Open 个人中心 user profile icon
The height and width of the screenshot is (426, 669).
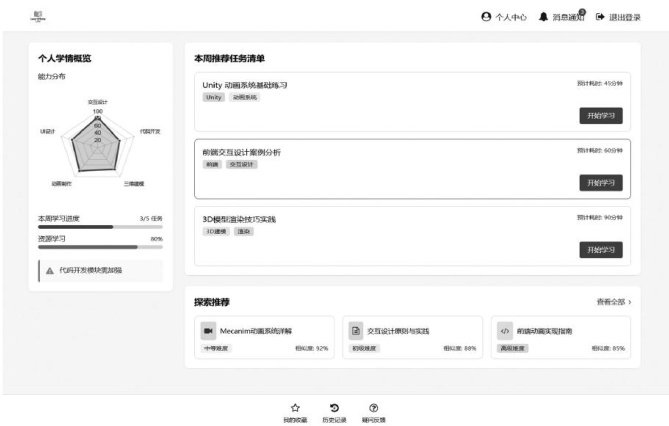[486, 17]
